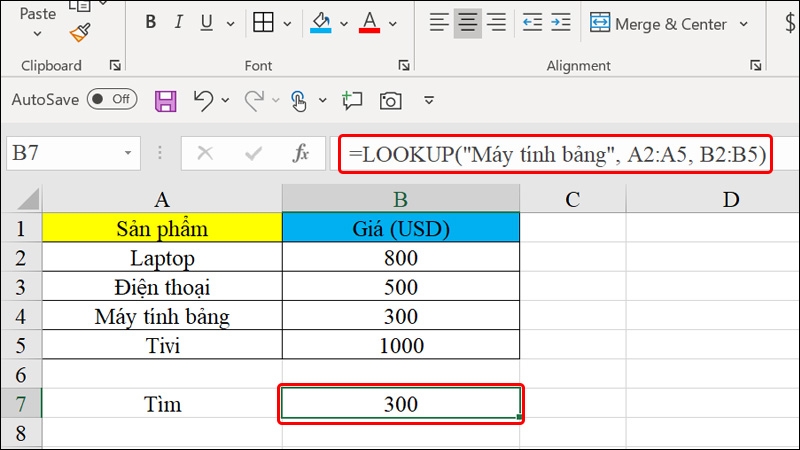This screenshot has width=800, height=450.
Task: Click the dollar Accounting Number Format icon
Action: (790, 23)
